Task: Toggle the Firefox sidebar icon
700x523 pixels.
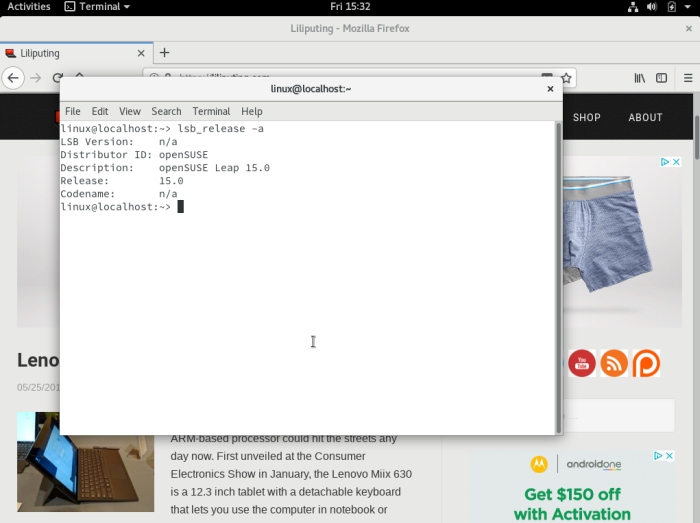Action: 661,78
